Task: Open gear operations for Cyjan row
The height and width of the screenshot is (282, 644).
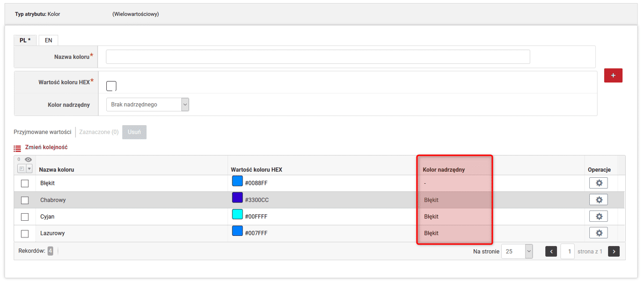Action: pyautogui.click(x=599, y=216)
